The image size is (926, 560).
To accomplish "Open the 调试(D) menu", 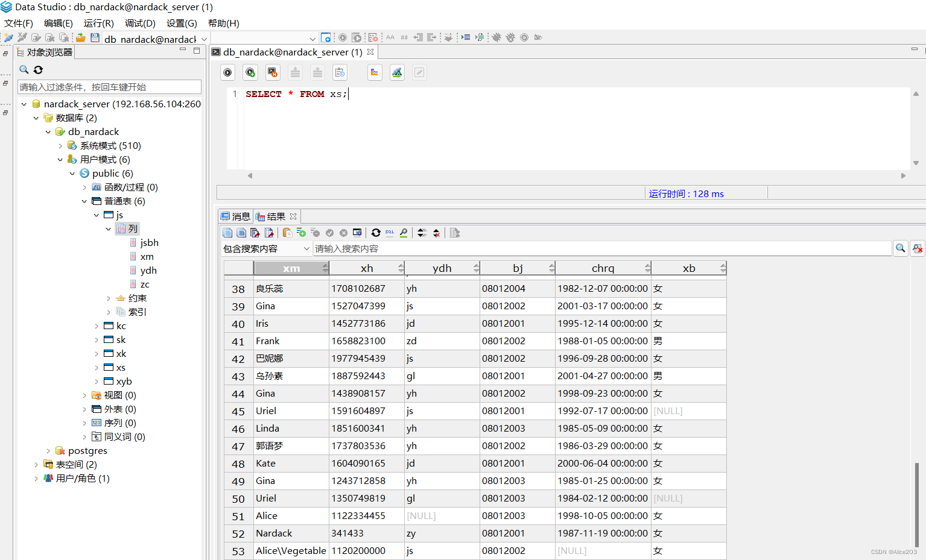I will (x=140, y=23).
